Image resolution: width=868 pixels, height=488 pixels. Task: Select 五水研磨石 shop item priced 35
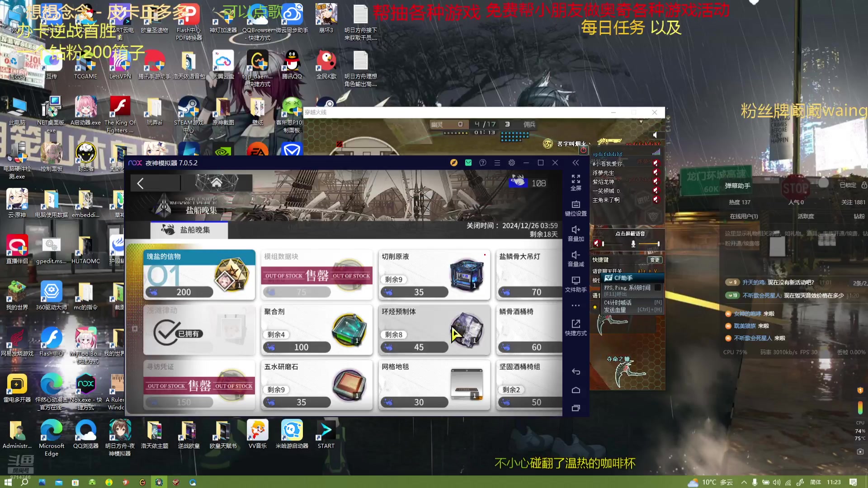pyautogui.click(x=316, y=385)
